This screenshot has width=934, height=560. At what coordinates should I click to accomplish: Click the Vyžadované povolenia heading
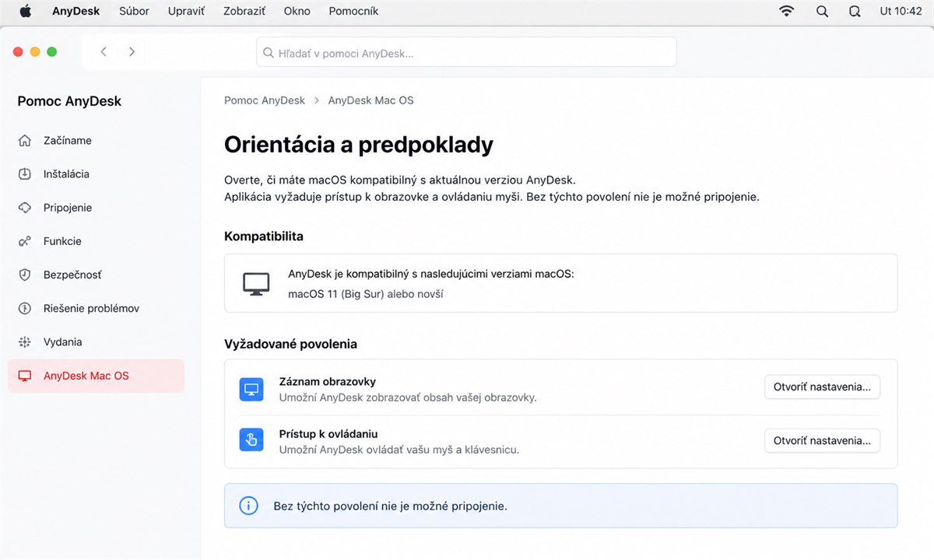click(290, 344)
